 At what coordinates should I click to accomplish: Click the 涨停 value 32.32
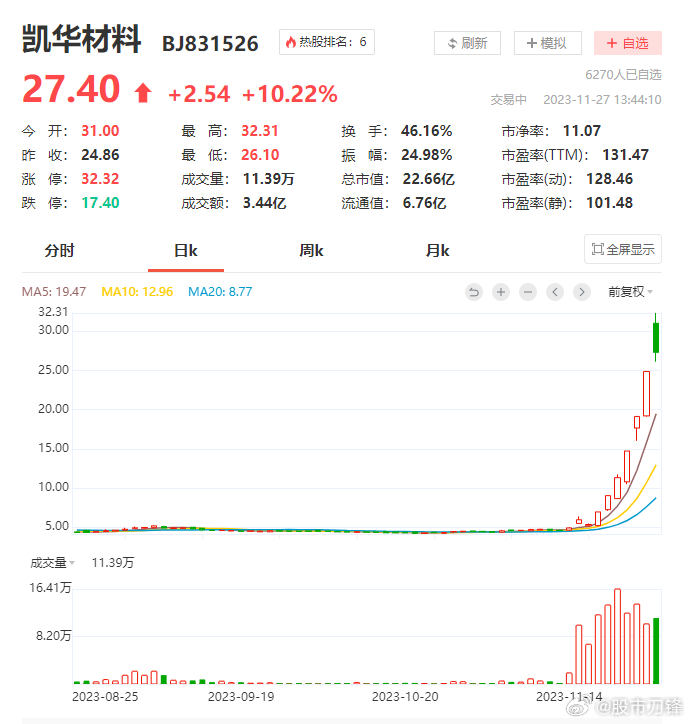[x=100, y=179]
